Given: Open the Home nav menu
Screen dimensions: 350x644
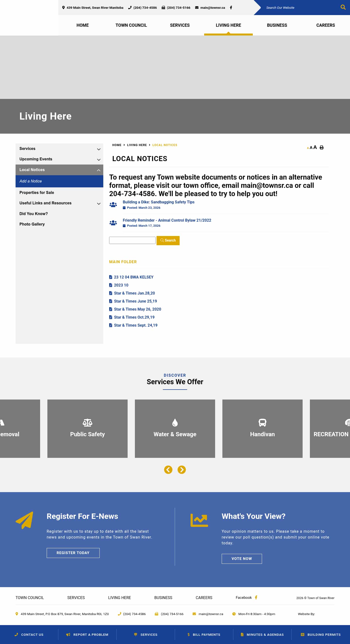Looking at the screenshot, I should pyautogui.click(x=82, y=25).
